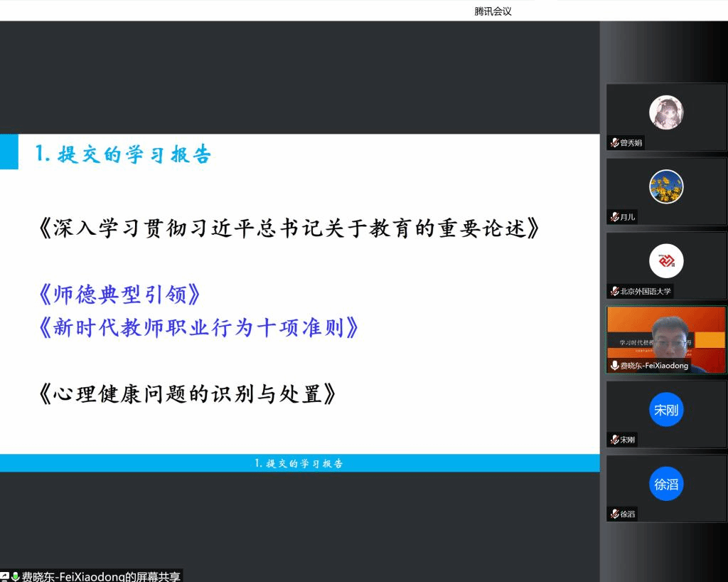Click the screen share icon at bottom left
Screen dimensions: 728x582
4,576
